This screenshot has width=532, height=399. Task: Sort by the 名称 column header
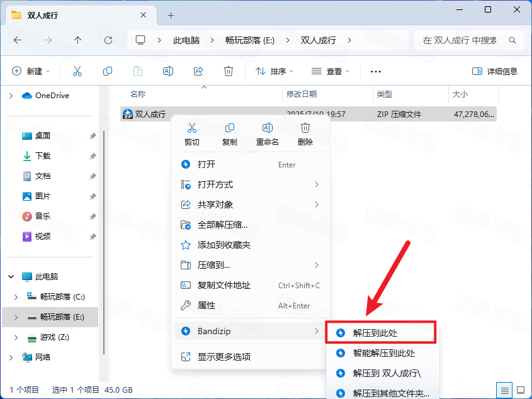[x=201, y=94]
